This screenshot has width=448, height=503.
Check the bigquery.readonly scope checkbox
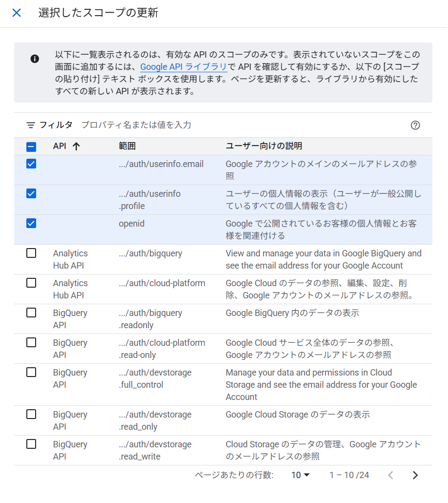tap(31, 313)
